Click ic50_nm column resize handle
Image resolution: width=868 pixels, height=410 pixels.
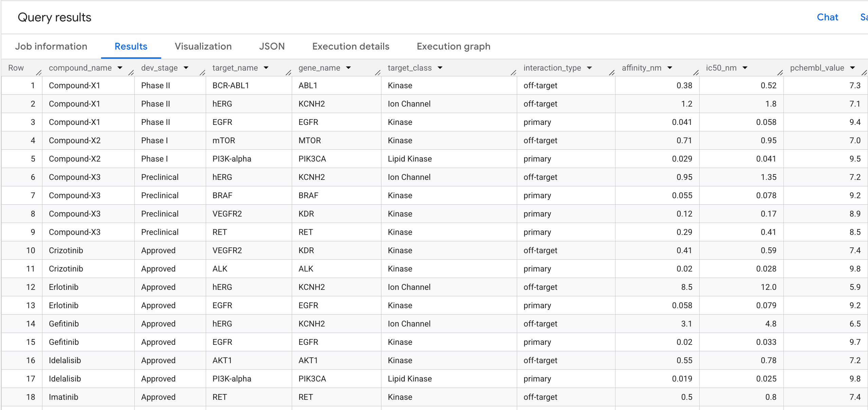[780, 72]
